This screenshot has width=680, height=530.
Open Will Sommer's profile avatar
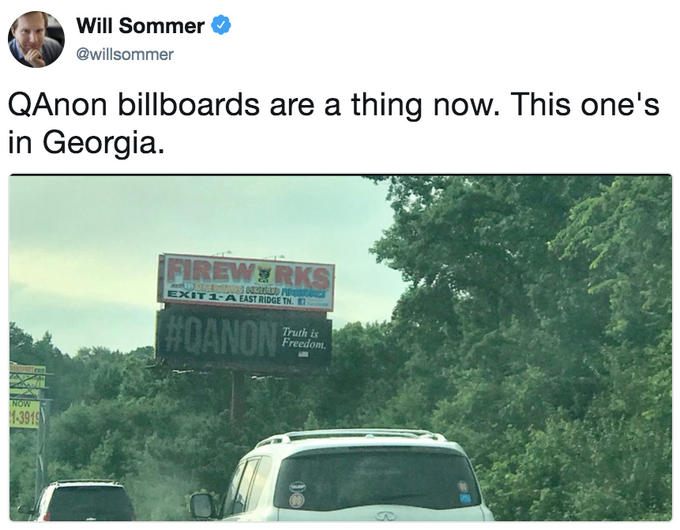(x=36, y=39)
